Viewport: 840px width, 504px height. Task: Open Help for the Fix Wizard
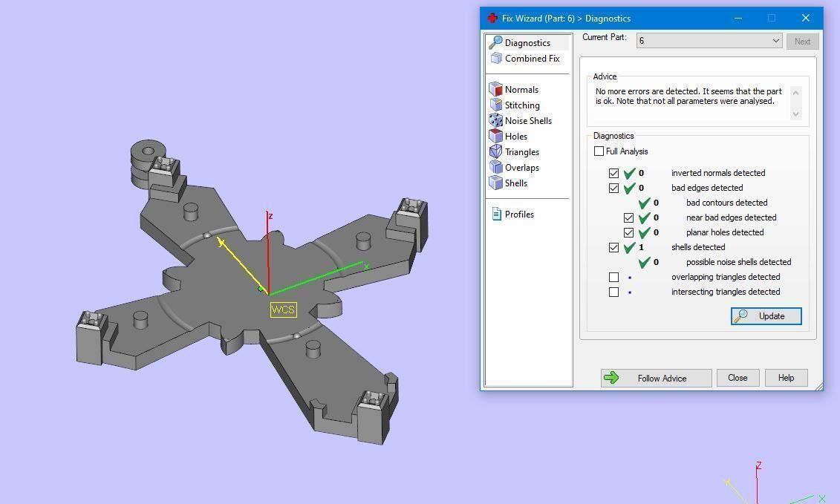click(x=786, y=378)
